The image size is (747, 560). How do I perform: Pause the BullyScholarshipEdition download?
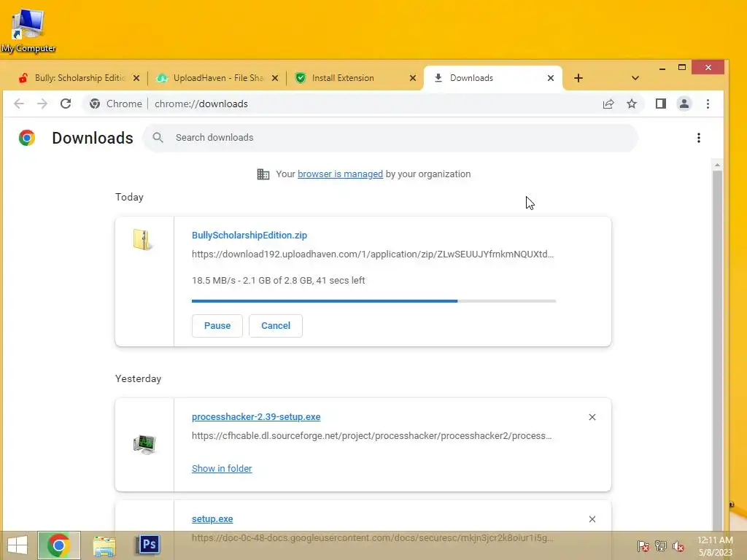[x=217, y=326]
